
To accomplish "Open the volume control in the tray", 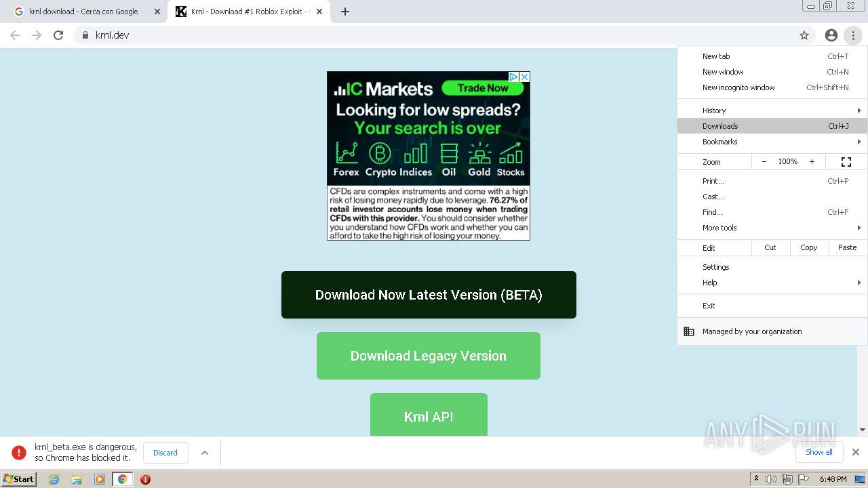I will (771, 479).
